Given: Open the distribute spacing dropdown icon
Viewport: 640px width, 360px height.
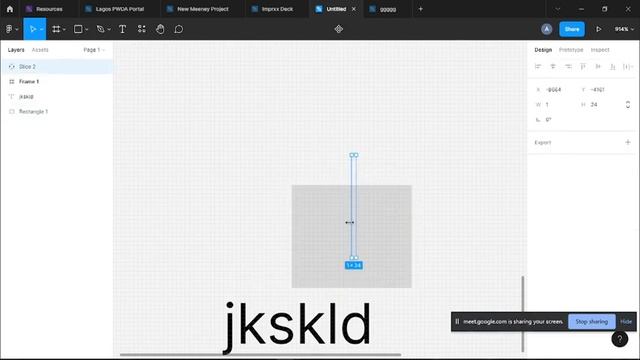Looking at the screenshot, I should 627,67.
